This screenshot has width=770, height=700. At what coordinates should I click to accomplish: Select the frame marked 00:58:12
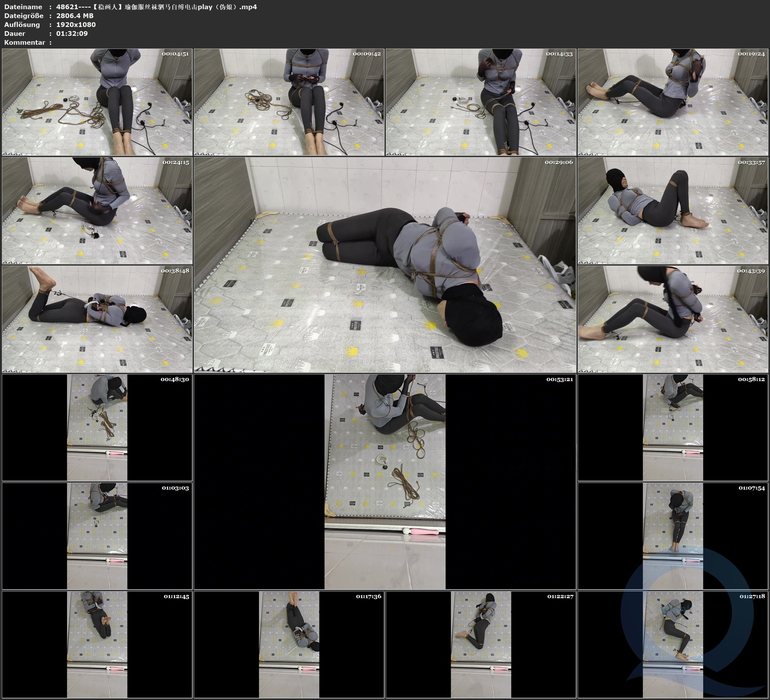pos(673,427)
